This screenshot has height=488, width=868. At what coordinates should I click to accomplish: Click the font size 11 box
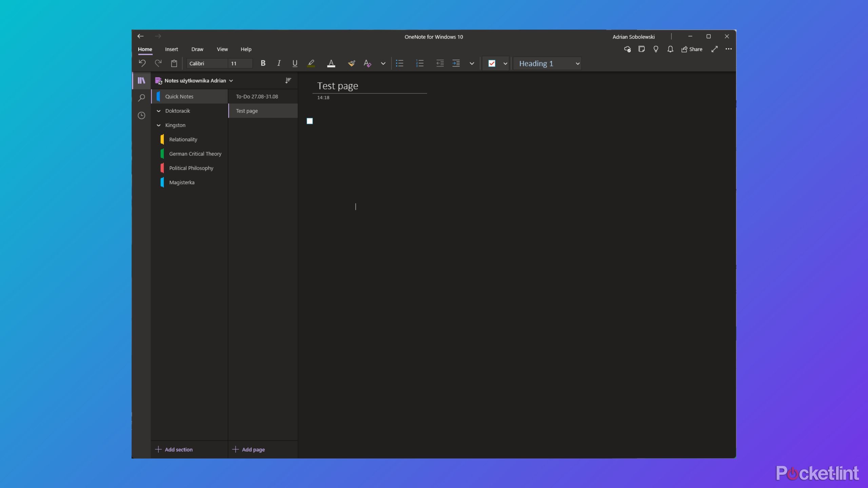[240, 63]
